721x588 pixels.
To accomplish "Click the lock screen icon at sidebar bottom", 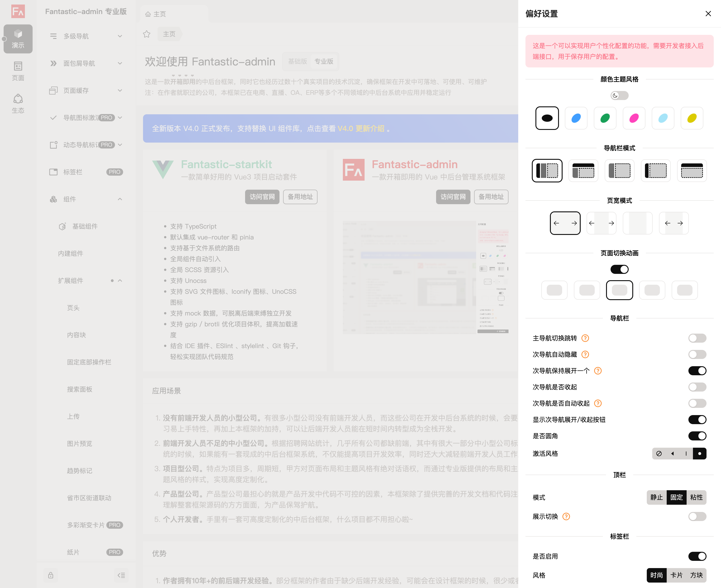I will click(x=51, y=575).
